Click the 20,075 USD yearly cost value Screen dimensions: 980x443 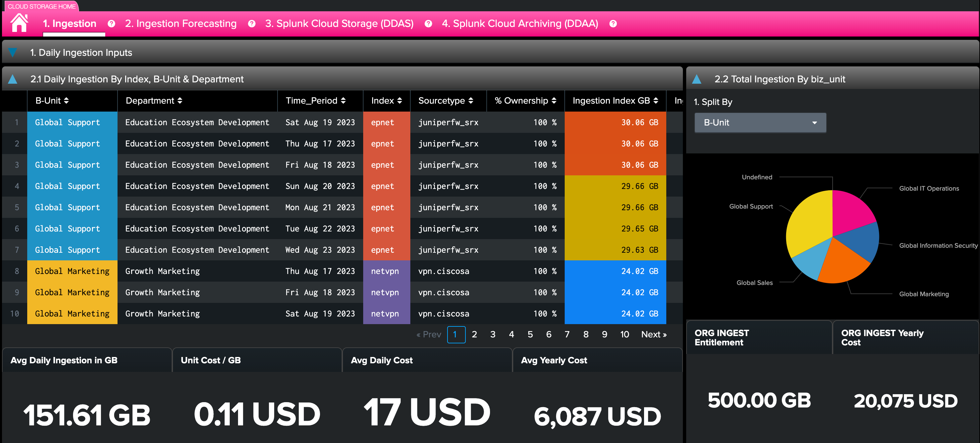click(905, 401)
